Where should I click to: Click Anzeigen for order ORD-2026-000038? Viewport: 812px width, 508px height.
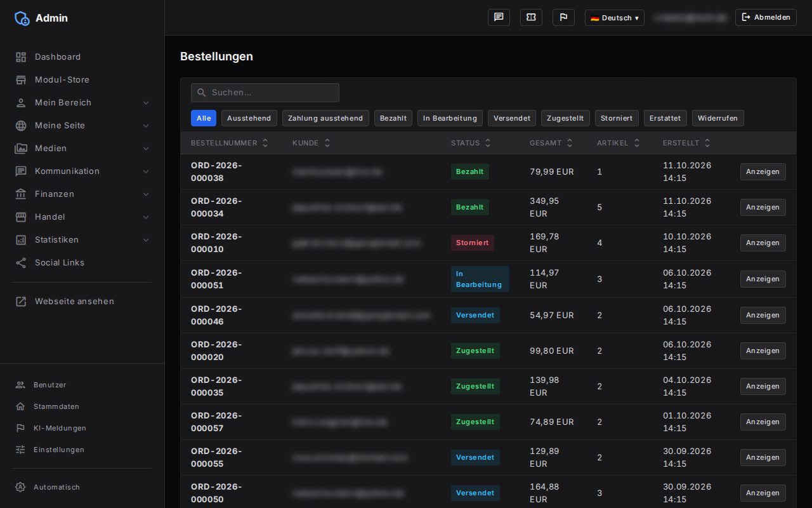pyautogui.click(x=763, y=171)
